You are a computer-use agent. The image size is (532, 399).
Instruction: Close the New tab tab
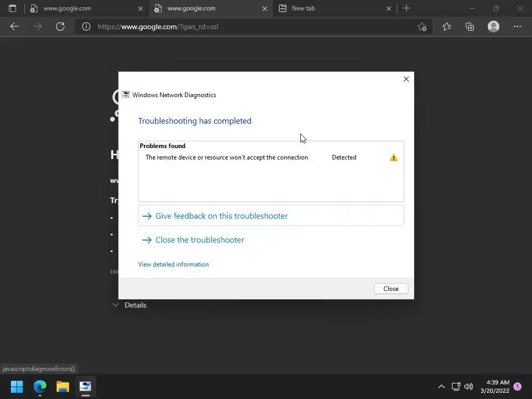(x=389, y=8)
